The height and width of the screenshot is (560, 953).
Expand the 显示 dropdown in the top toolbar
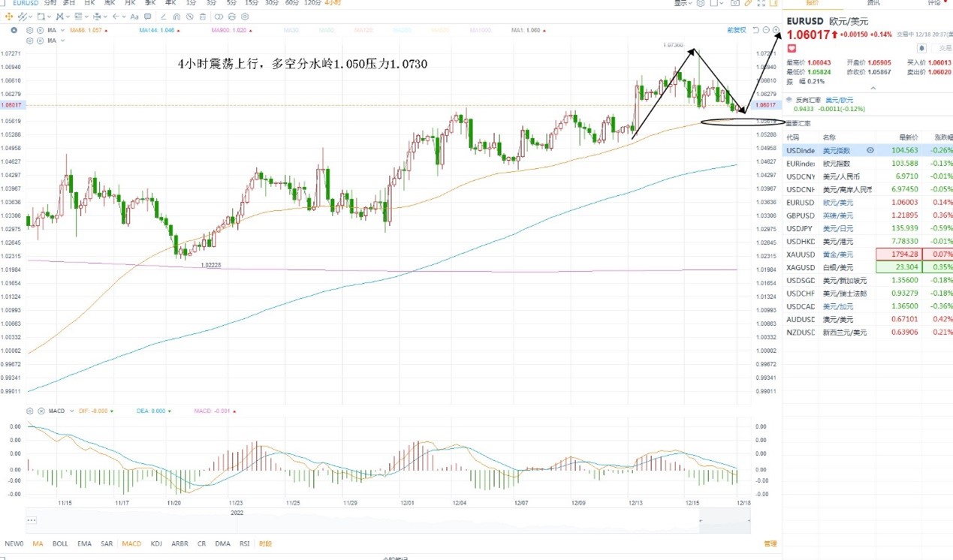pyautogui.click(x=683, y=3)
